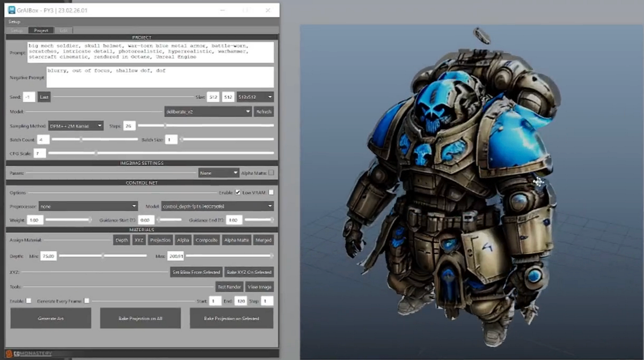Click Bake Projection on Selected
The height and width of the screenshot is (360, 644).
tap(231, 318)
